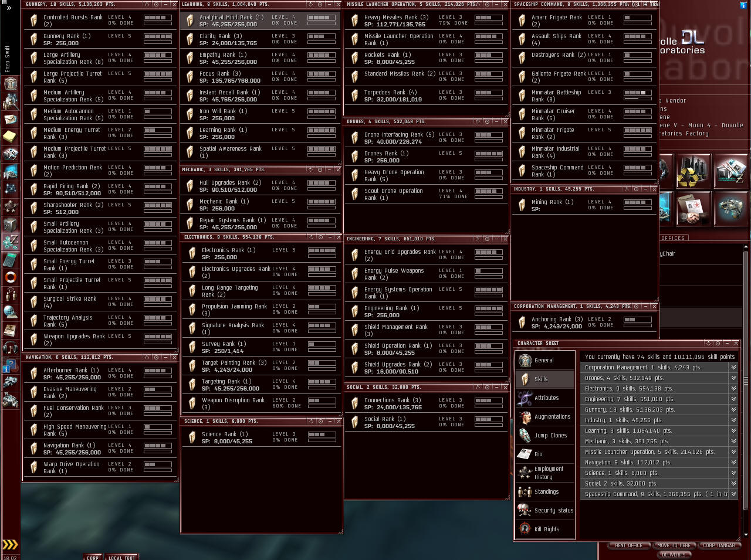Click the skill book icon for Rockets Rank (1)
Viewport: 751px width, 560px height.
pyautogui.click(x=355, y=58)
